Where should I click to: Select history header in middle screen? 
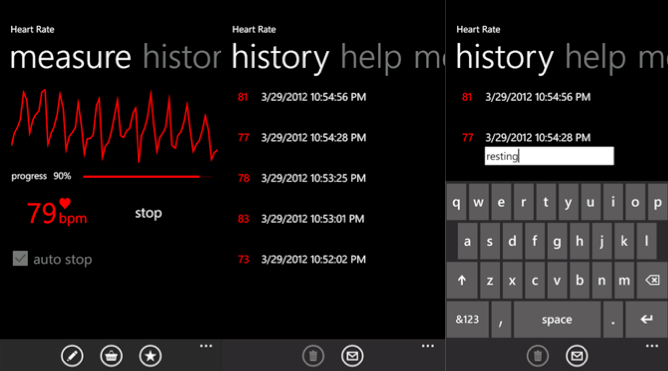[280, 58]
